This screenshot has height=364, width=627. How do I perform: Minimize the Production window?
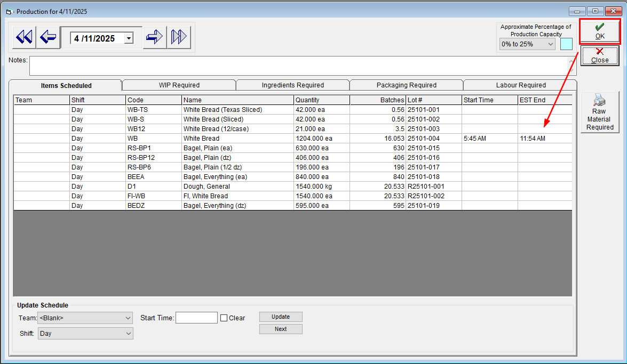(x=577, y=11)
